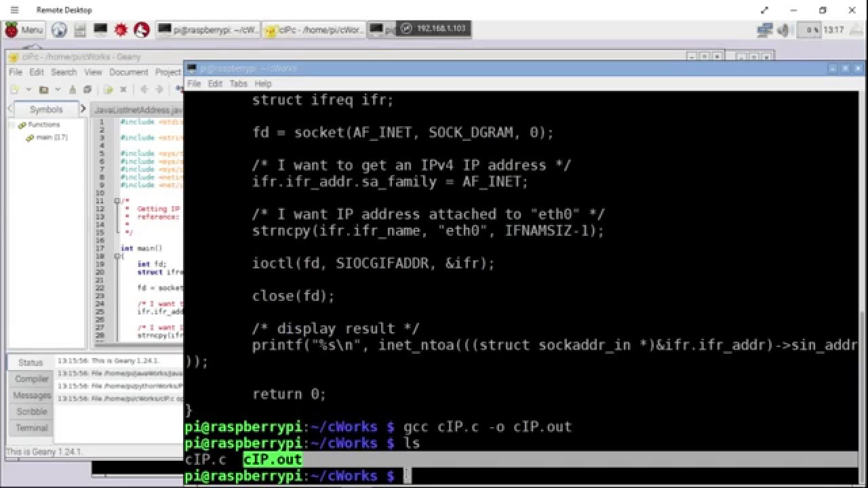Open Geany Edit menu
This screenshot has height=488, width=868.
(37, 72)
